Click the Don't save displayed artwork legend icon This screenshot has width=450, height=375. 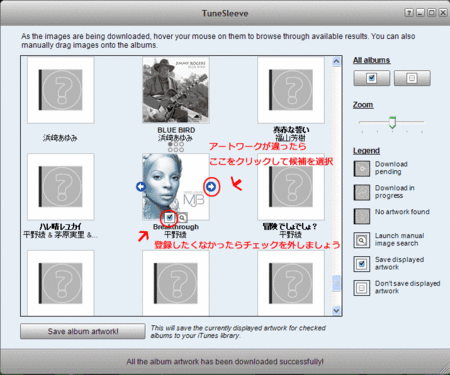point(362,288)
